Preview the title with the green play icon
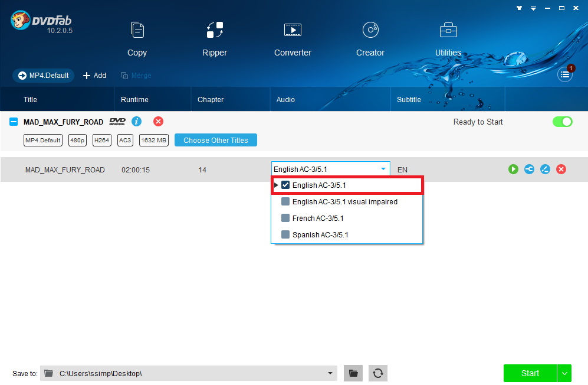588x385 pixels. (513, 169)
